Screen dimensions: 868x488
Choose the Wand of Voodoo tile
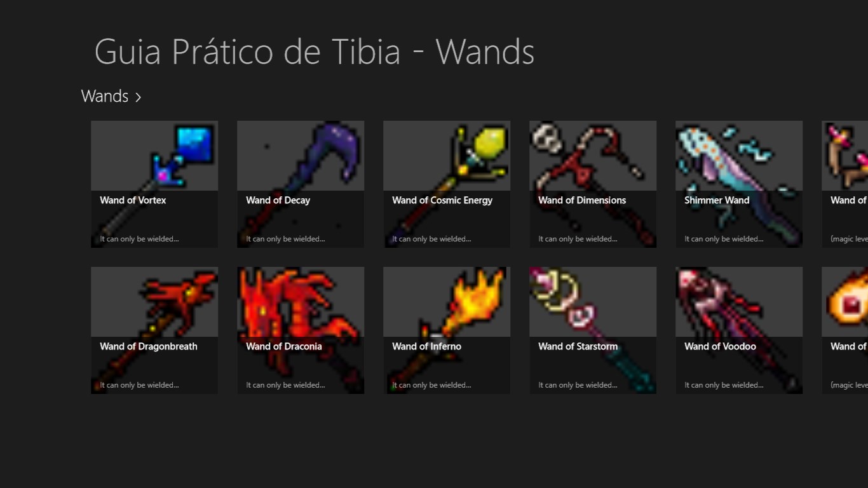[739, 330]
